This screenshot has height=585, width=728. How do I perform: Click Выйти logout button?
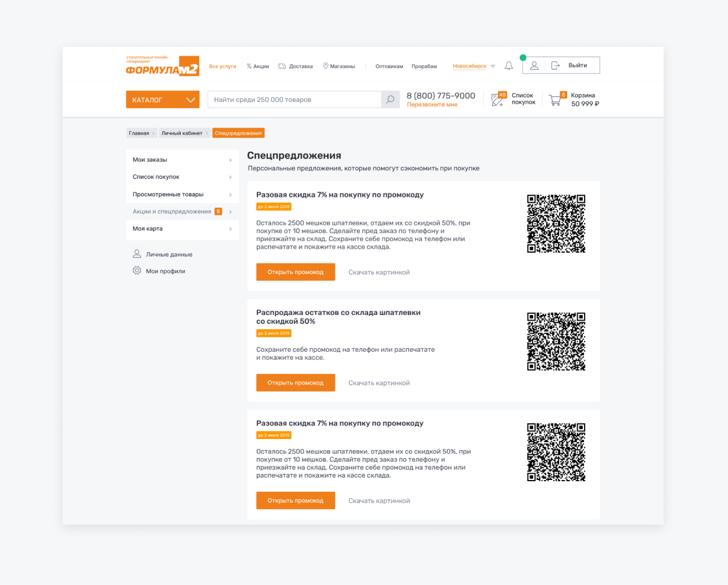(571, 65)
